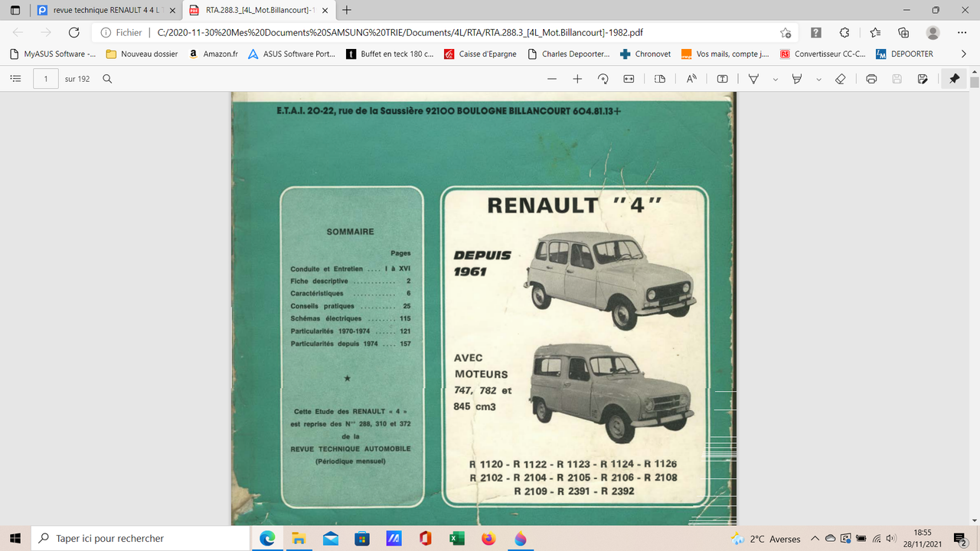Viewport: 980px width, 551px height.
Task: Open the notification center
Action: click(x=960, y=539)
